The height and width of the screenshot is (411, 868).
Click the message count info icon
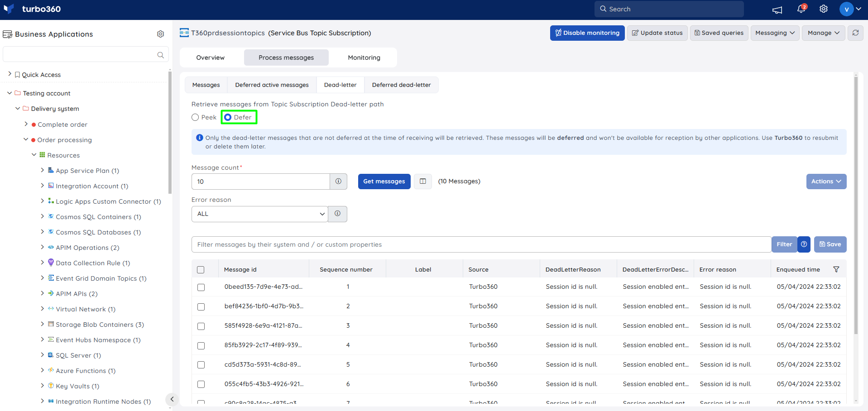[x=338, y=182]
